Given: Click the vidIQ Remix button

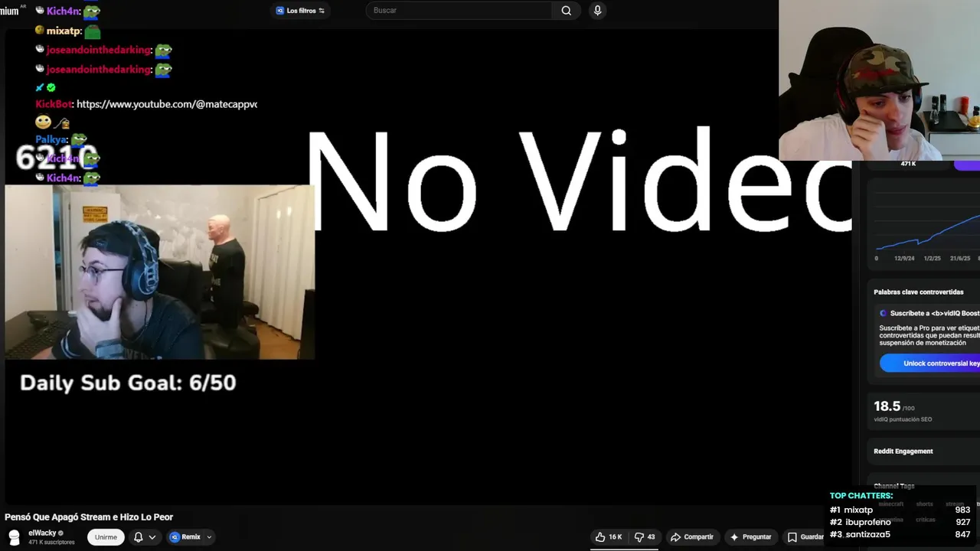Looking at the screenshot, I should 185,537.
